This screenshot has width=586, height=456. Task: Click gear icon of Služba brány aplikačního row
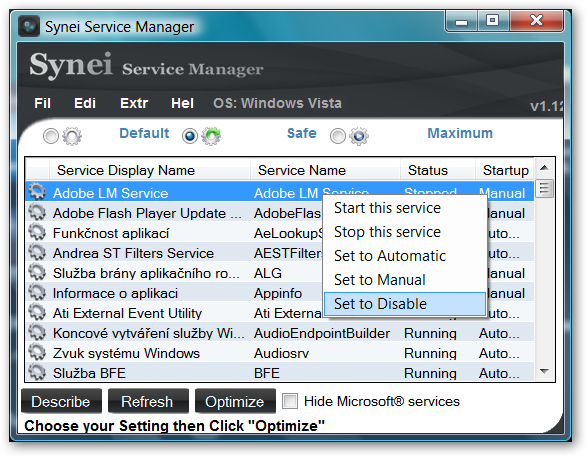coord(37,272)
